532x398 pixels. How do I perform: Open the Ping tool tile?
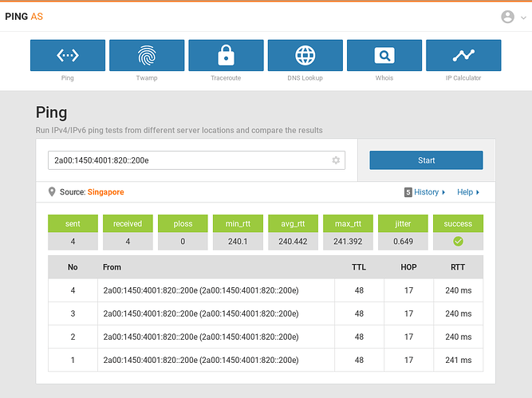click(68, 55)
